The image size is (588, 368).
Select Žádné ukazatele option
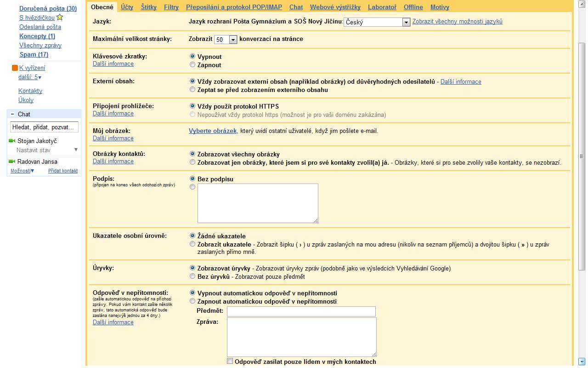(192, 236)
